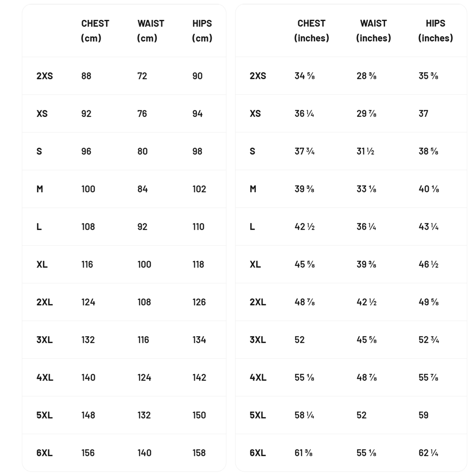Select the 2XS row label in cm table
476x476 pixels.
pos(44,76)
